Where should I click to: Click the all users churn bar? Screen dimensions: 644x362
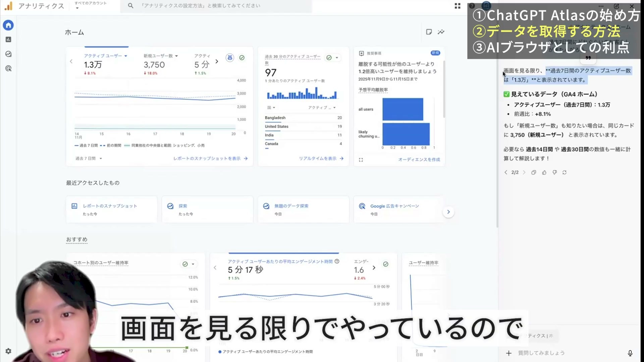pyautogui.click(x=403, y=109)
